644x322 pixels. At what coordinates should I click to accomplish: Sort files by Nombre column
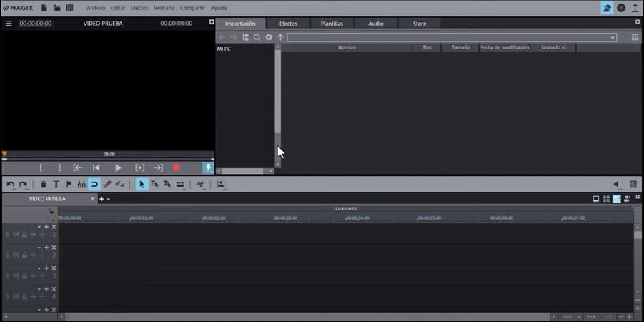click(347, 48)
